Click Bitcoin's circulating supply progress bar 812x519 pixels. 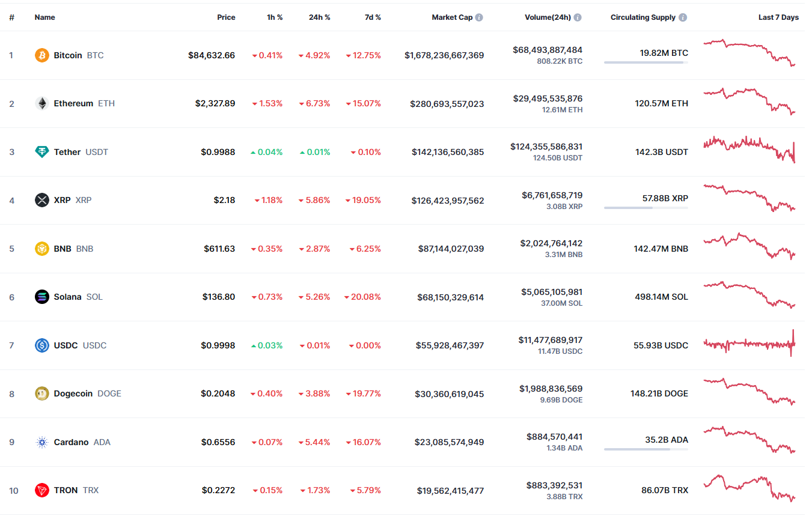click(x=646, y=62)
